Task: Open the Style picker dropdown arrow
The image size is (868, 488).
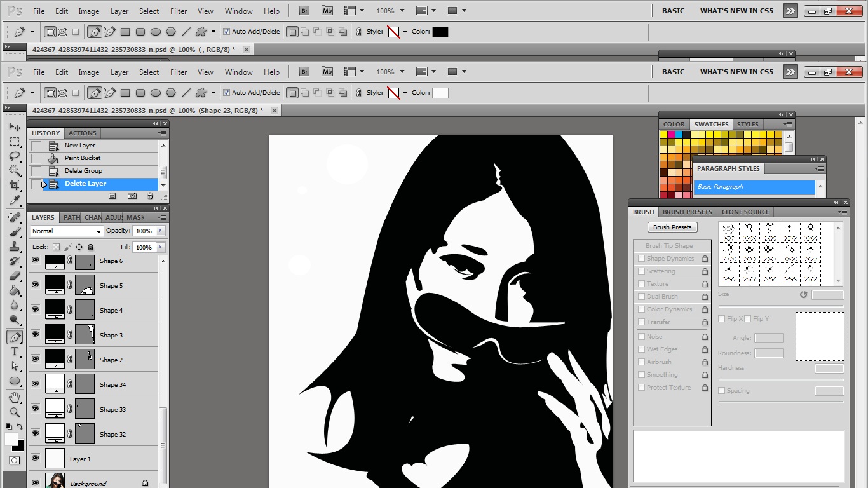Action: pos(405,93)
